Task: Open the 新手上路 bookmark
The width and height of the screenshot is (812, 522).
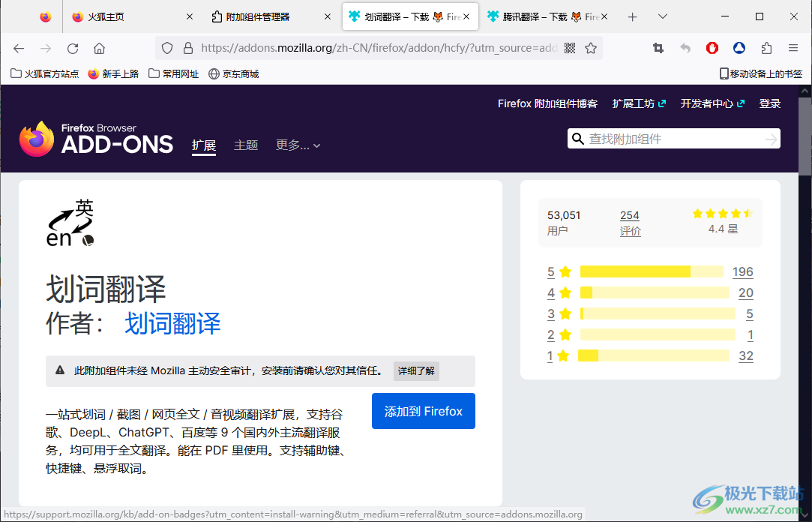Action: [113, 74]
